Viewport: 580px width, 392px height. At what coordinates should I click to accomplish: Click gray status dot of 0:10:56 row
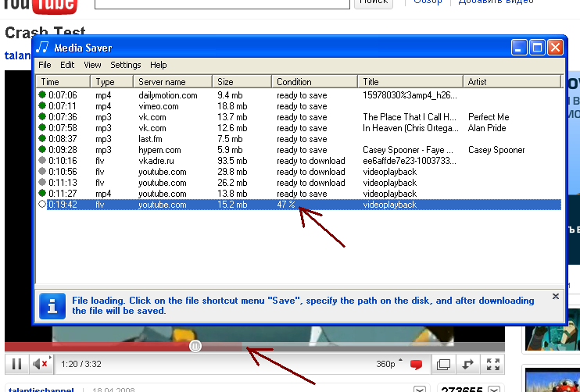[42, 171]
